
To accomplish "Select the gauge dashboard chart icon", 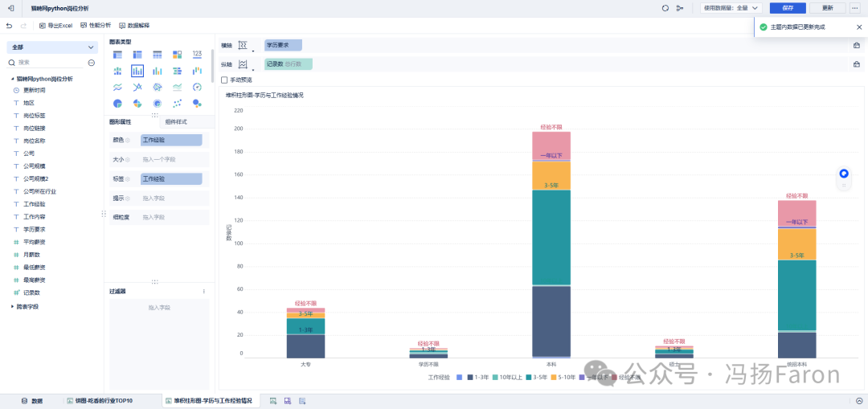I will [x=197, y=87].
